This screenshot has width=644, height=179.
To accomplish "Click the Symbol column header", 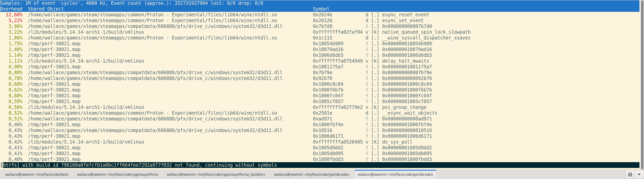I will (321, 9).
